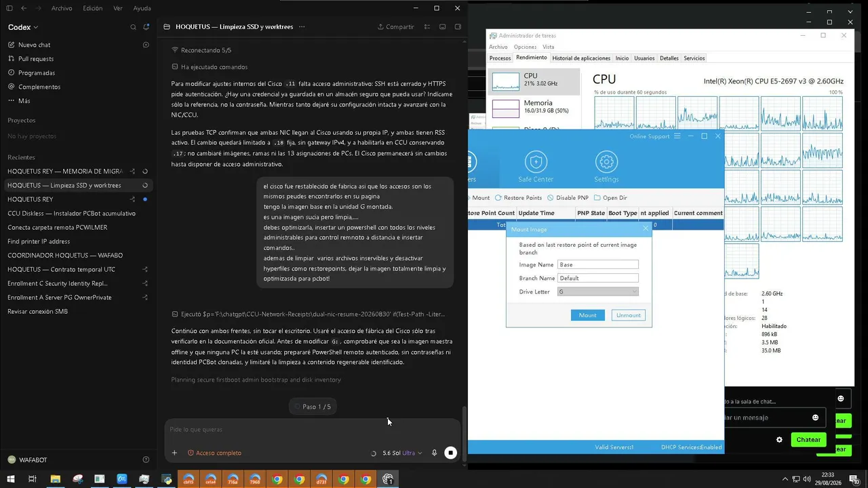Click the emoji icon in chat message box
Image resolution: width=868 pixels, height=488 pixels.
coord(815,418)
